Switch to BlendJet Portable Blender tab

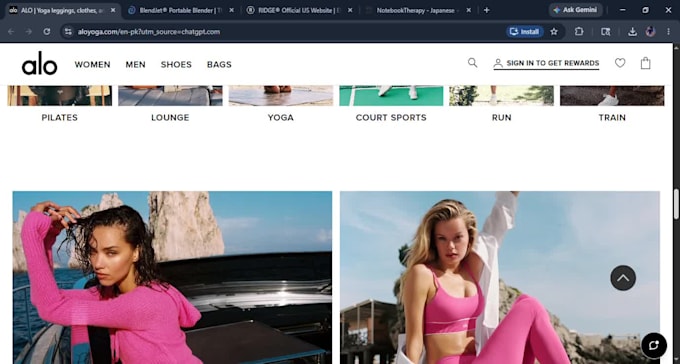(181, 10)
